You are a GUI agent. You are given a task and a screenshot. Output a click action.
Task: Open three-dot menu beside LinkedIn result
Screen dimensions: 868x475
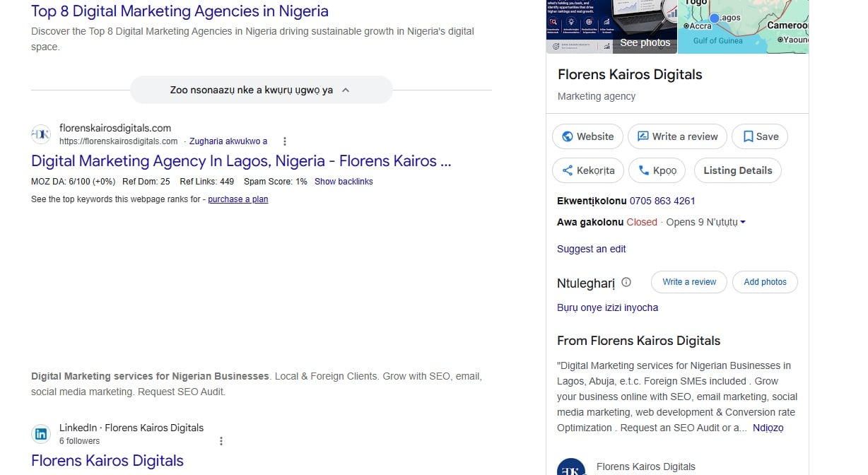pyautogui.click(x=221, y=441)
